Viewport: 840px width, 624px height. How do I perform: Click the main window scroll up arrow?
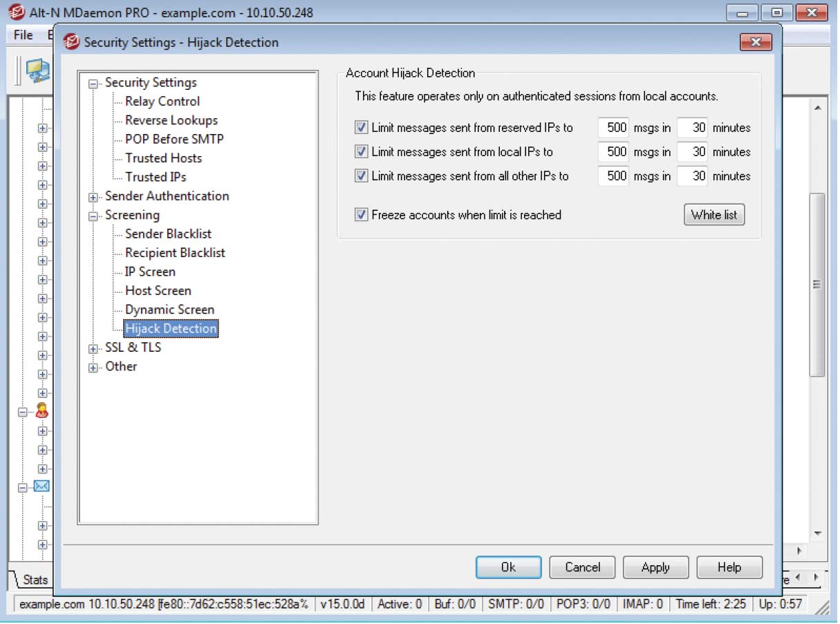(x=817, y=108)
